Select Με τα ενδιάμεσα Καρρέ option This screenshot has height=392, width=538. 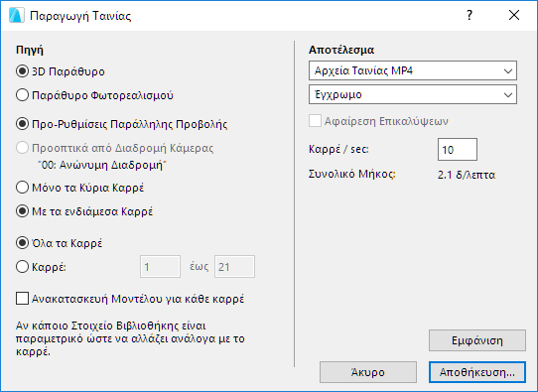click(22, 211)
